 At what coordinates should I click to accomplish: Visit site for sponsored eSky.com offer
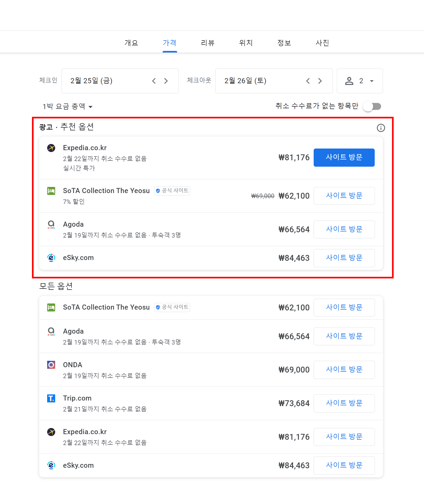[x=344, y=258]
